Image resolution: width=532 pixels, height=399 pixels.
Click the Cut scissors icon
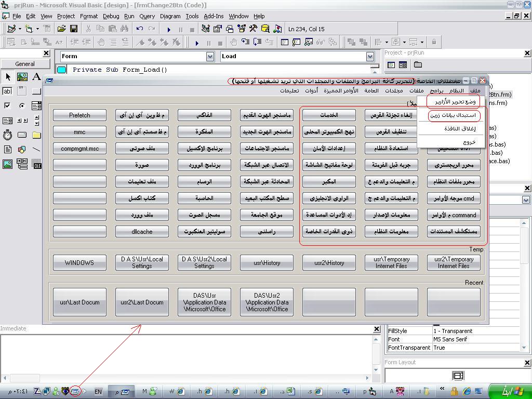point(88,29)
